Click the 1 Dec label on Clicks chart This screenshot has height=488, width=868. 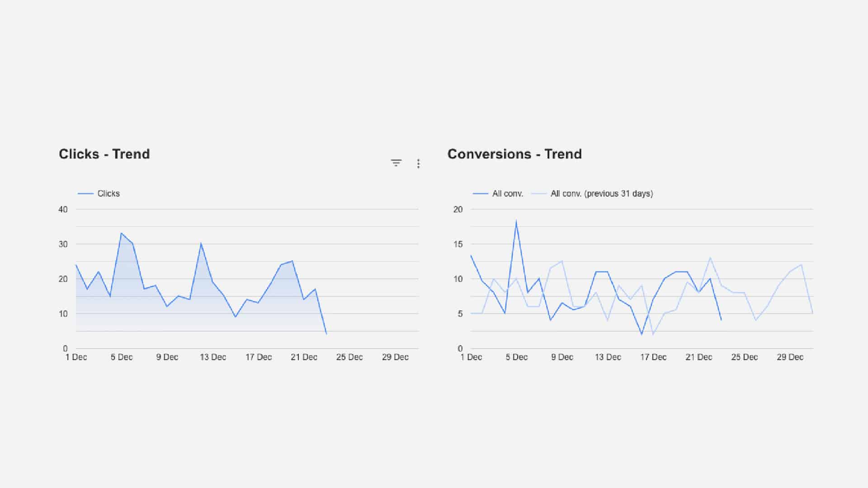pyautogui.click(x=76, y=357)
